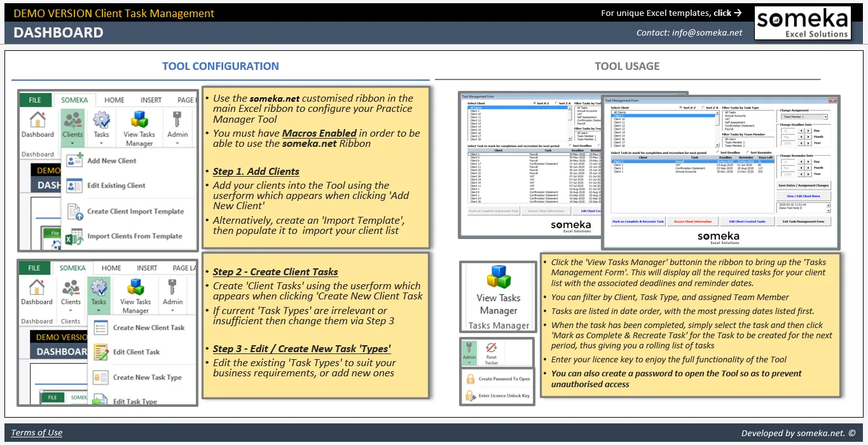Click front form Mark as Complete & Recreate Task

click(x=638, y=222)
